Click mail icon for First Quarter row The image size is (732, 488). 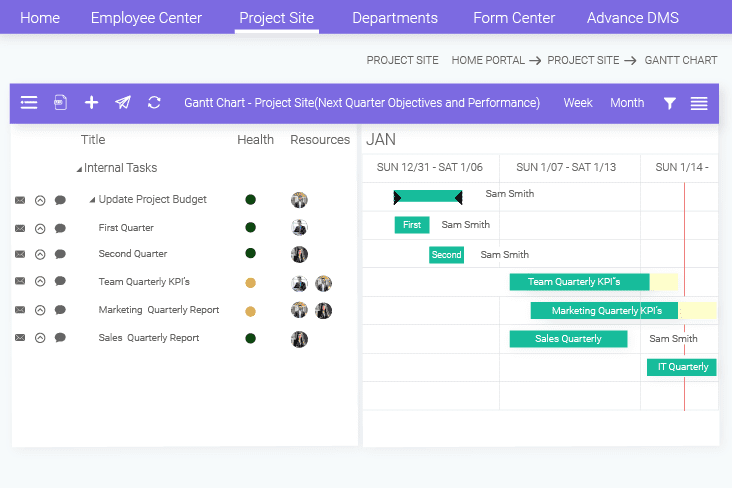point(20,228)
